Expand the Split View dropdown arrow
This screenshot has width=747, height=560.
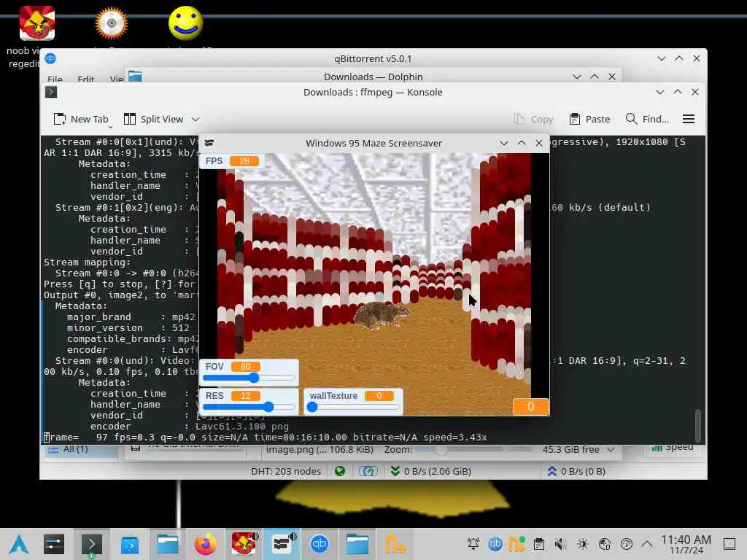point(196,119)
